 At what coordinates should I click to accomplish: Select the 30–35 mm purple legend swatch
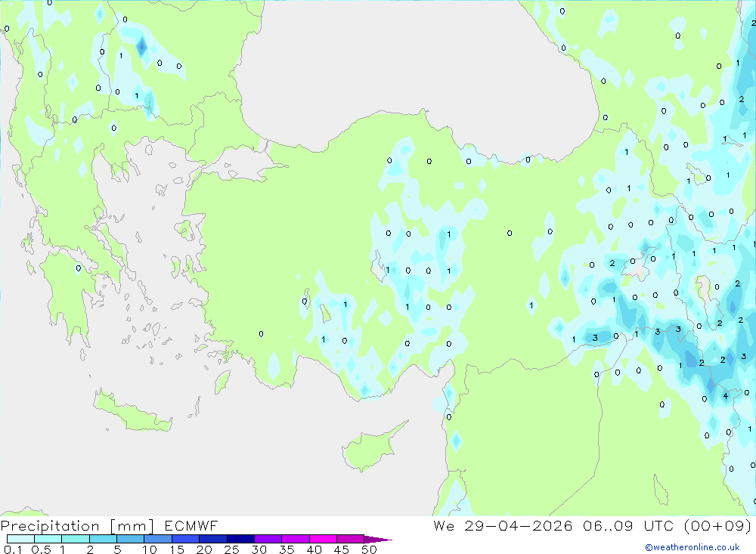[268, 539]
